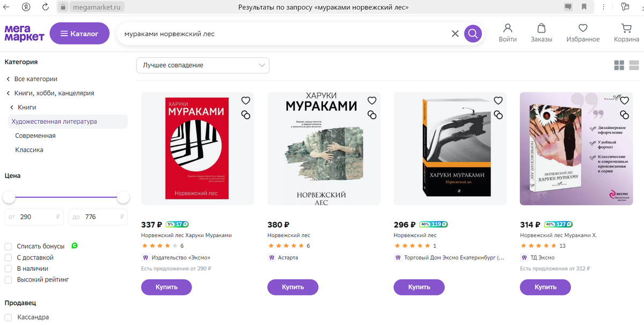The image size is (644, 325).
Task: Switch to list view layout icon
Action: click(634, 65)
